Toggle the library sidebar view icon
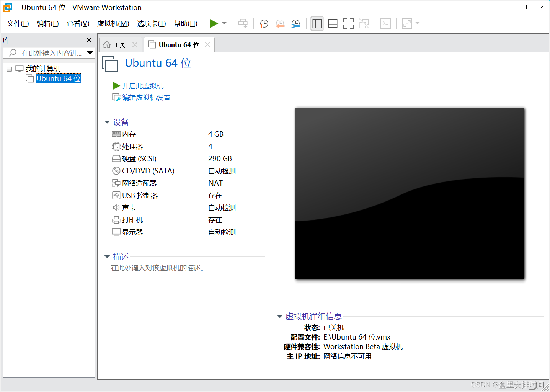 tap(317, 24)
